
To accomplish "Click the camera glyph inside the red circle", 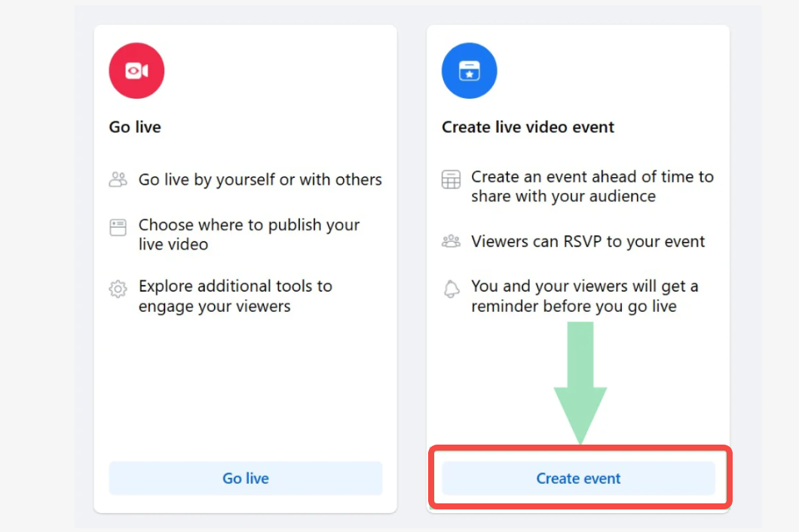I will click(136, 70).
